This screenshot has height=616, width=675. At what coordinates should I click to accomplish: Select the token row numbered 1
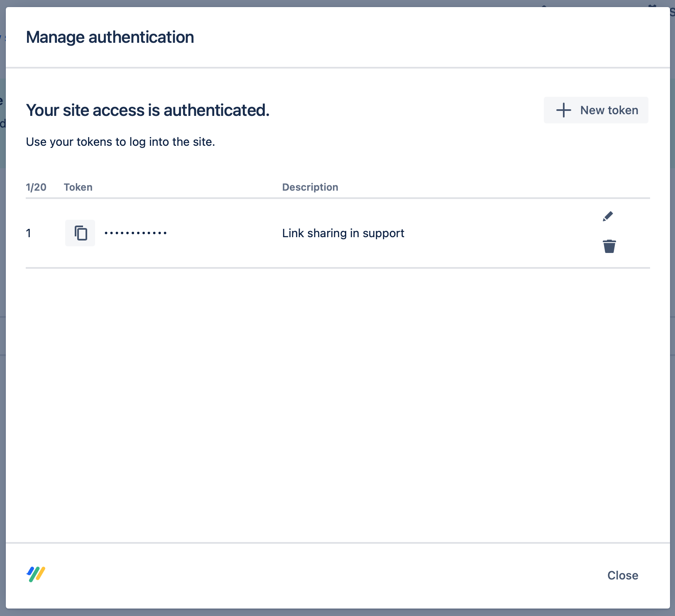(28, 233)
